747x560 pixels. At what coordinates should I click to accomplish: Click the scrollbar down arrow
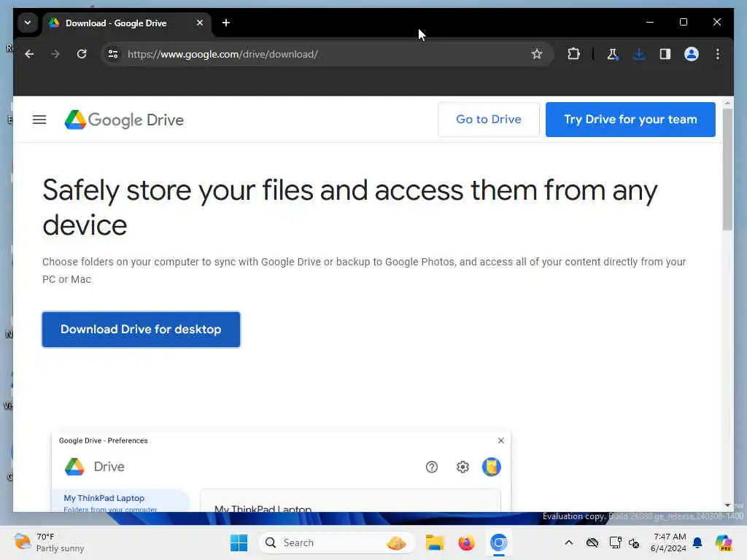click(x=727, y=505)
